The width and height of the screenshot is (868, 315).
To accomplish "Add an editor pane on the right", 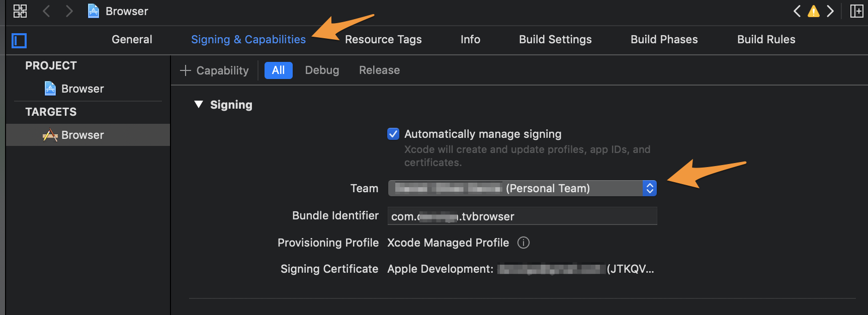I will pos(856,11).
